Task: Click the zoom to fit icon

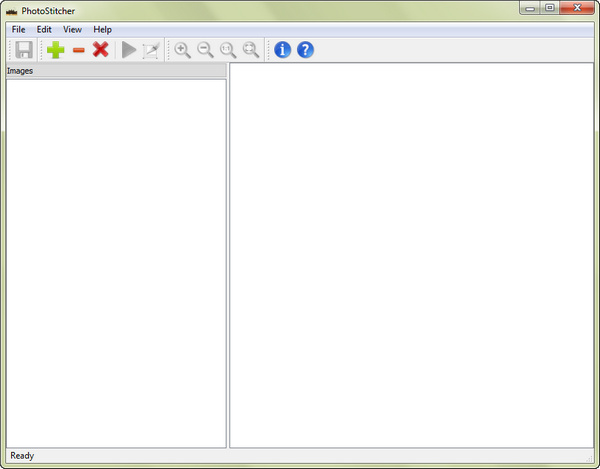Action: [x=251, y=50]
